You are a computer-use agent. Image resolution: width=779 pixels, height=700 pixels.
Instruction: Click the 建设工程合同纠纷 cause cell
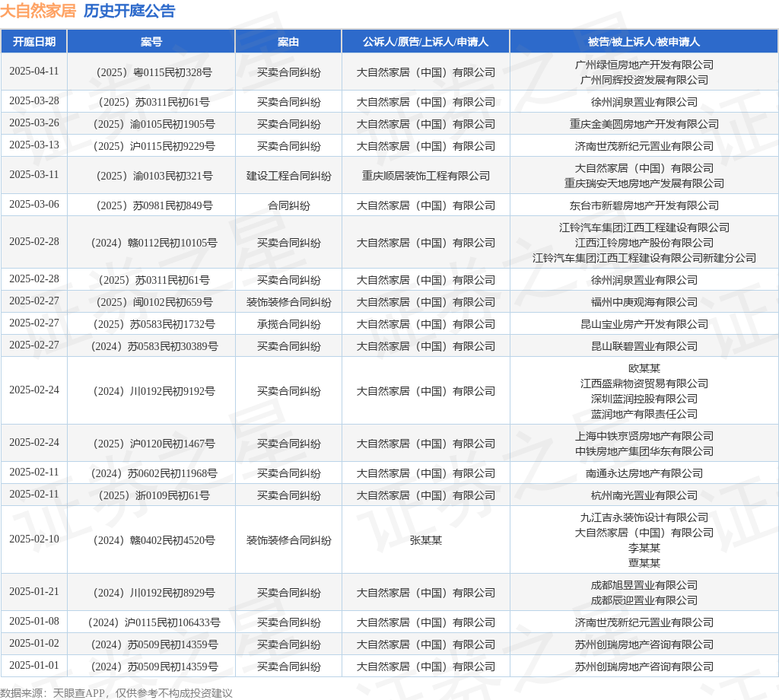288,176
